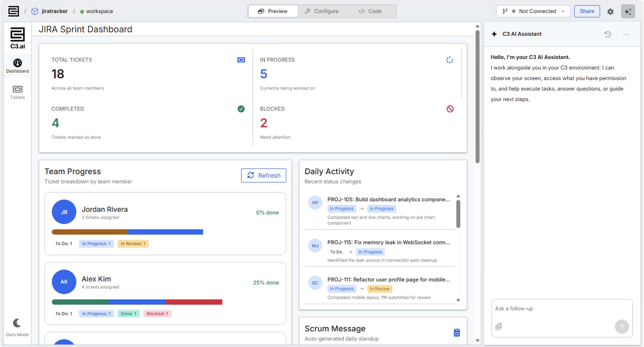The width and height of the screenshot is (644, 347).
Task: Click the Completed count 4
Action: [x=55, y=123]
